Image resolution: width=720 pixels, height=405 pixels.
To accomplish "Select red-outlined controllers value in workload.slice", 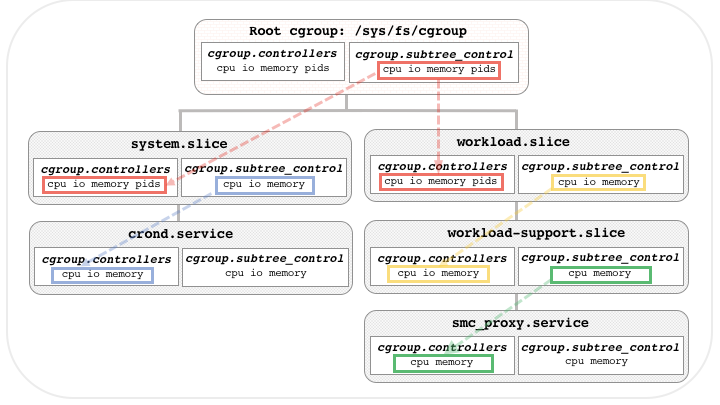I will [x=440, y=182].
